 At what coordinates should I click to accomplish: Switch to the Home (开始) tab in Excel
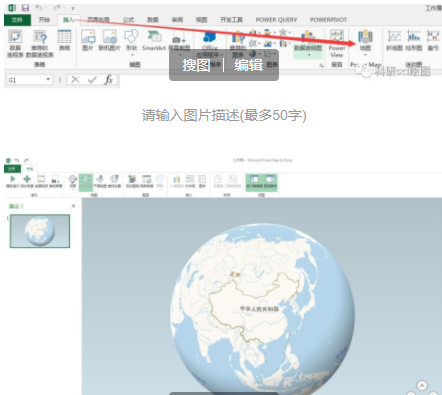[44, 20]
